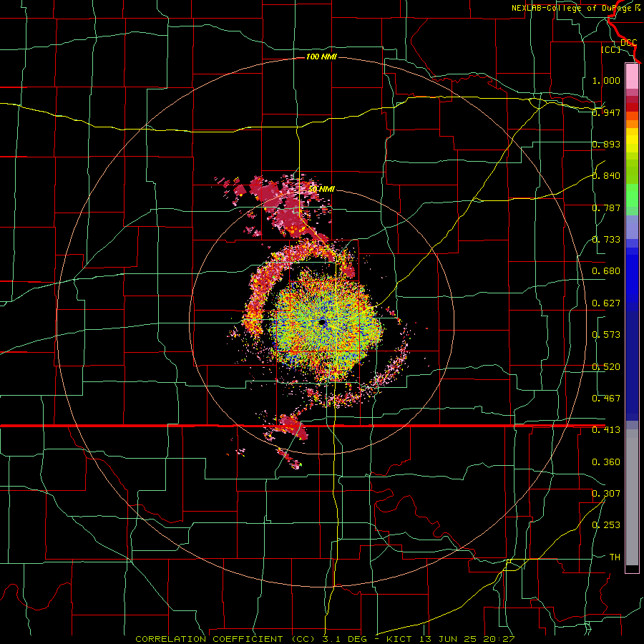This screenshot has height=644, width=644.
Task: Click the 0.787 scale value
Action: coord(606,208)
